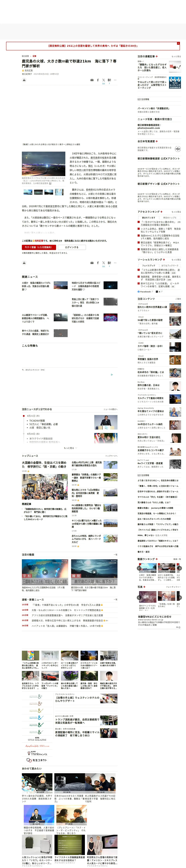
Task: Open 「香害」で体調不良 breaking news item
Action: point(66,605)
